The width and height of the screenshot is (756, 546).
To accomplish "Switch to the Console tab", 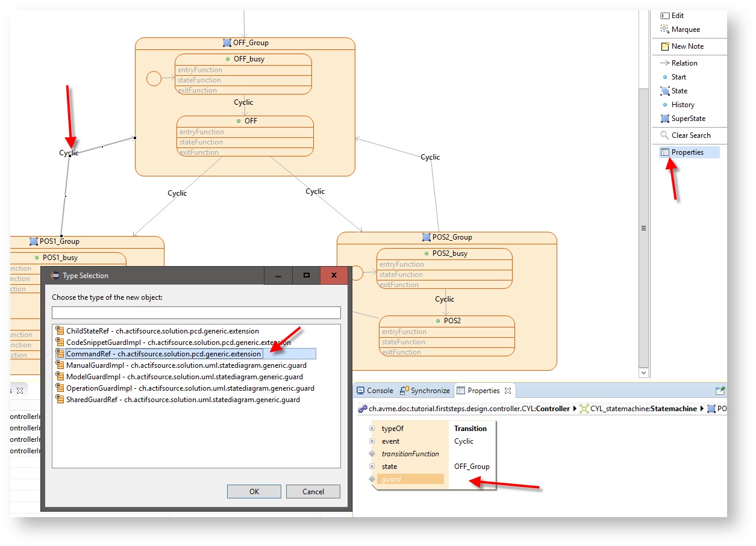I will coord(375,391).
